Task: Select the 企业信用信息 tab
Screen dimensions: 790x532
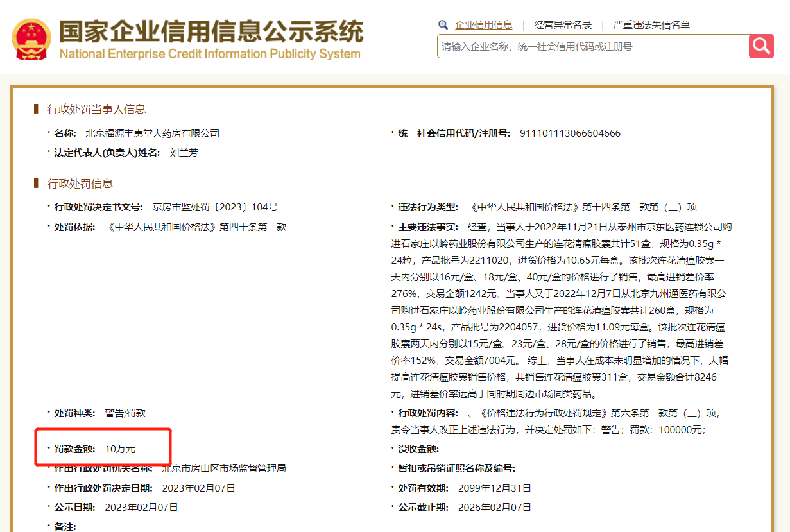Action: pos(483,25)
